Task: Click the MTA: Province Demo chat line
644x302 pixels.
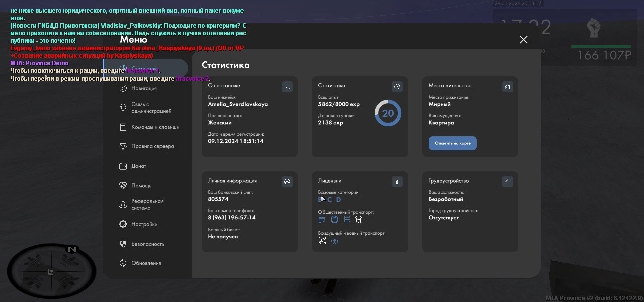Action: coord(39,63)
